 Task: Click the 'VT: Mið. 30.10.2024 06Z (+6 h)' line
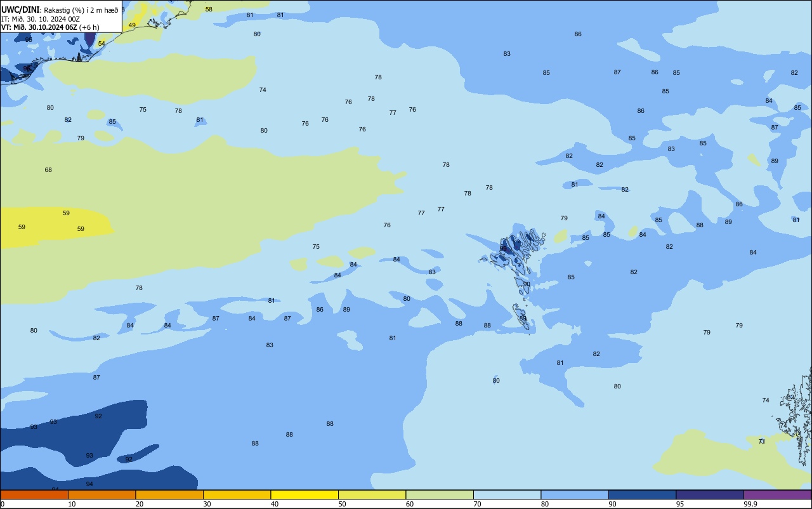(50, 27)
